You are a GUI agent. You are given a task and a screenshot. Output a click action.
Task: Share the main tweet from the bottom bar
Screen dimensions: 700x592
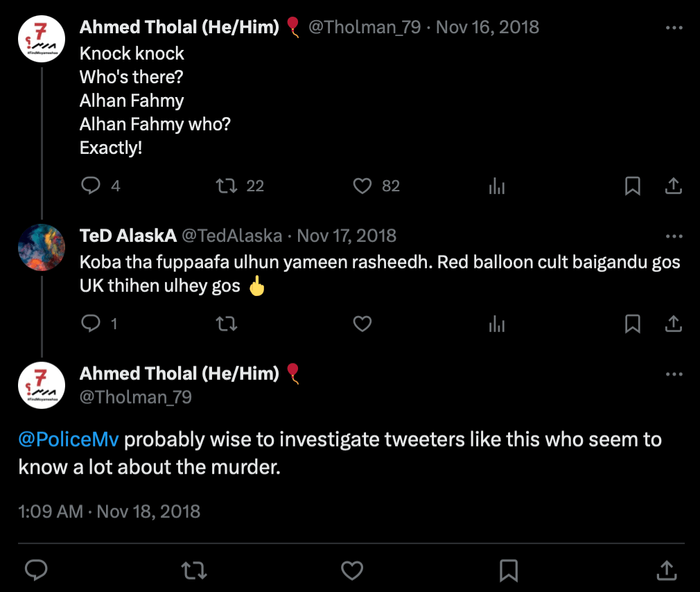tap(666, 570)
